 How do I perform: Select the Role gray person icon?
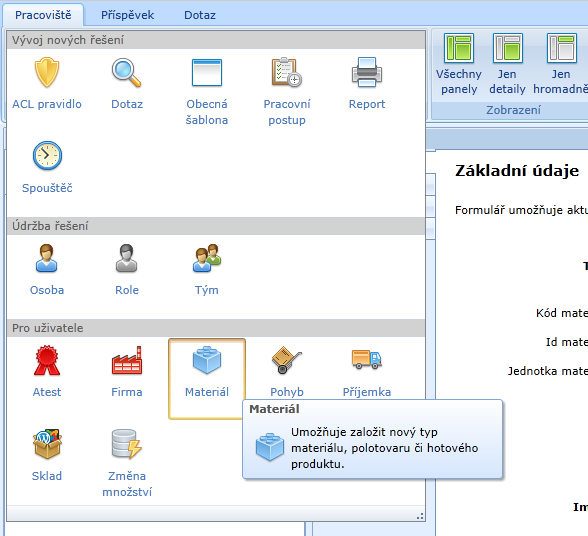(x=126, y=258)
